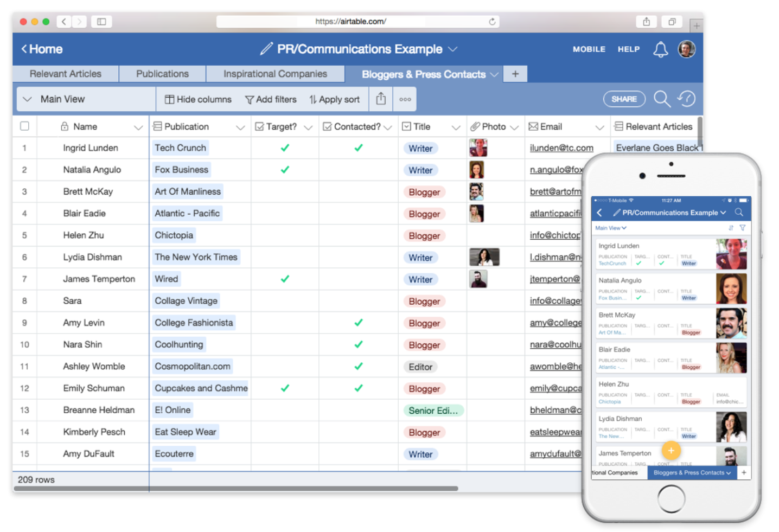The image size is (779, 532).
Task: Uncheck Contacted for Nara Shin
Action: tap(359, 344)
